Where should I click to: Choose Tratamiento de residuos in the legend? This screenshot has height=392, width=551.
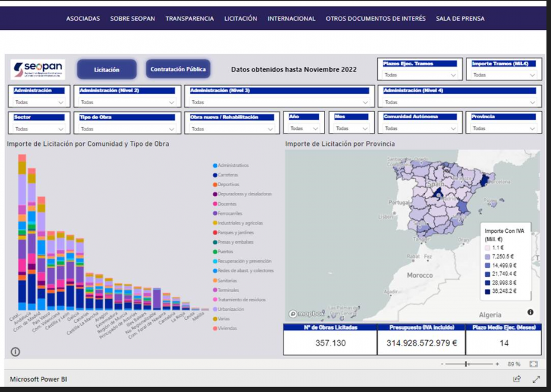[x=239, y=300]
